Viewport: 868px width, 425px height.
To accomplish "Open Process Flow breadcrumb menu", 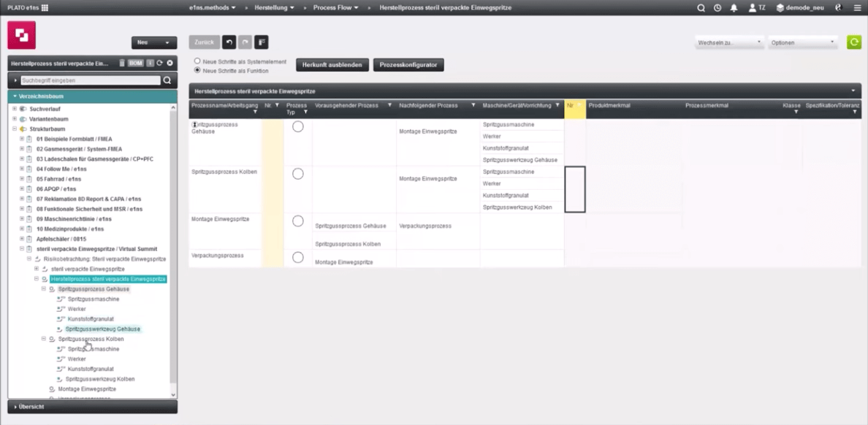I will click(335, 8).
